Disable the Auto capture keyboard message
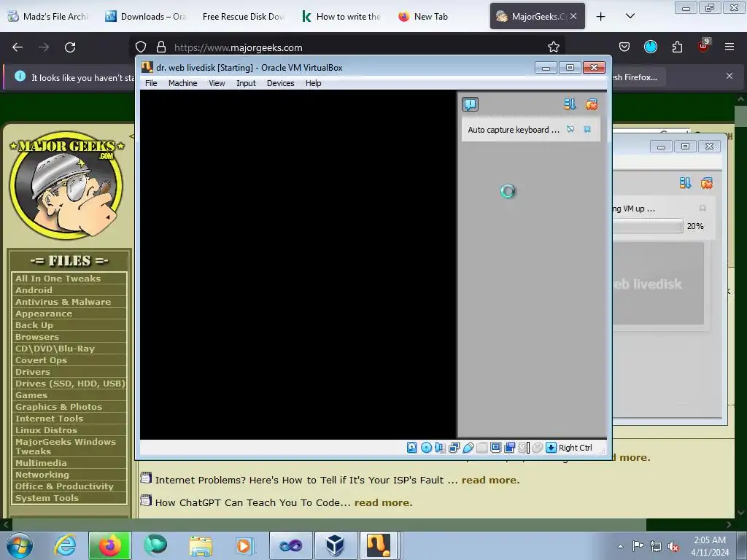Image resolution: width=747 pixels, height=560 pixels. click(570, 130)
